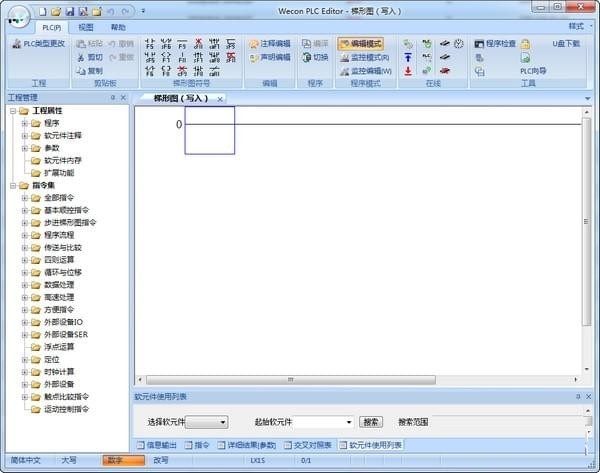Image resolution: width=600 pixels, height=473 pixels.
Task: Click the clock icon in online group
Action: point(459,44)
